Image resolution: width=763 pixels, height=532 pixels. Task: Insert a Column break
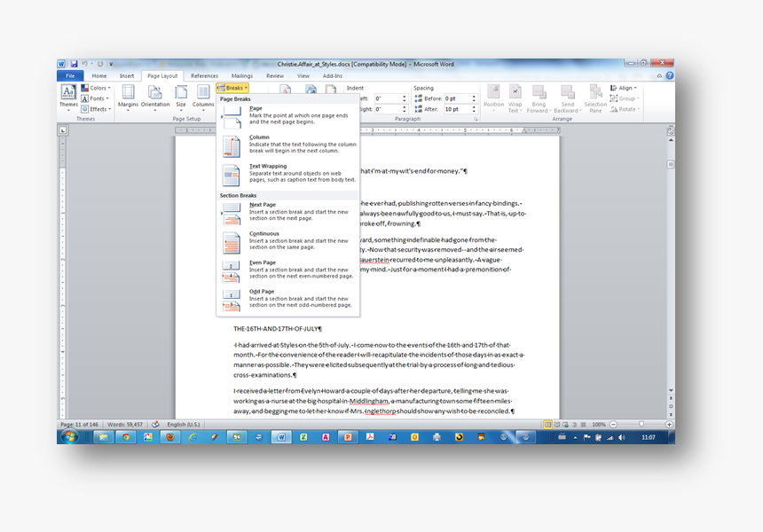pos(288,145)
